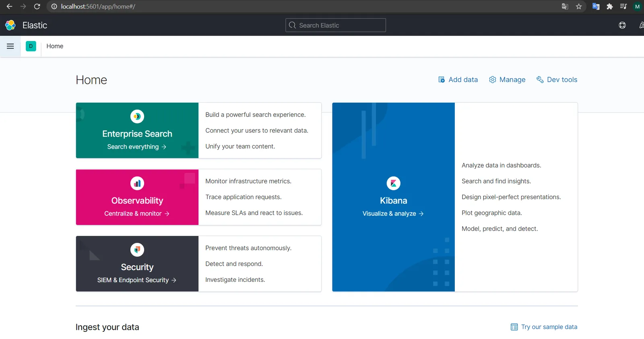644x339 pixels.
Task: Open the browser extensions puzzle icon
Action: pyautogui.click(x=610, y=6)
